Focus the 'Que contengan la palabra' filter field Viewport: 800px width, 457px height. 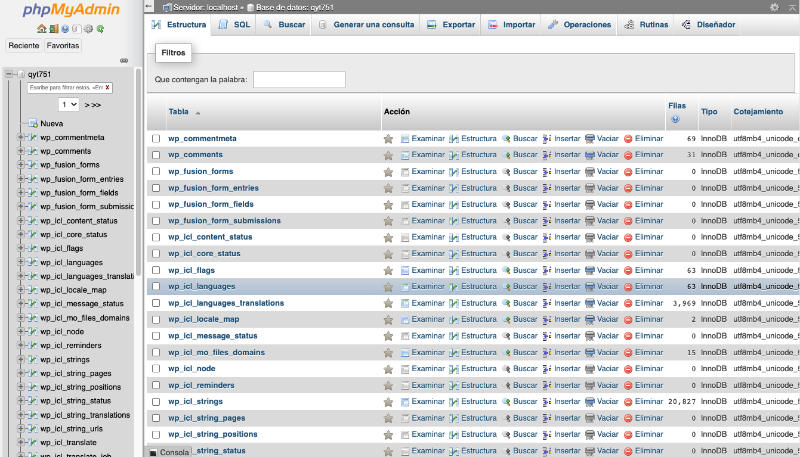coord(299,80)
